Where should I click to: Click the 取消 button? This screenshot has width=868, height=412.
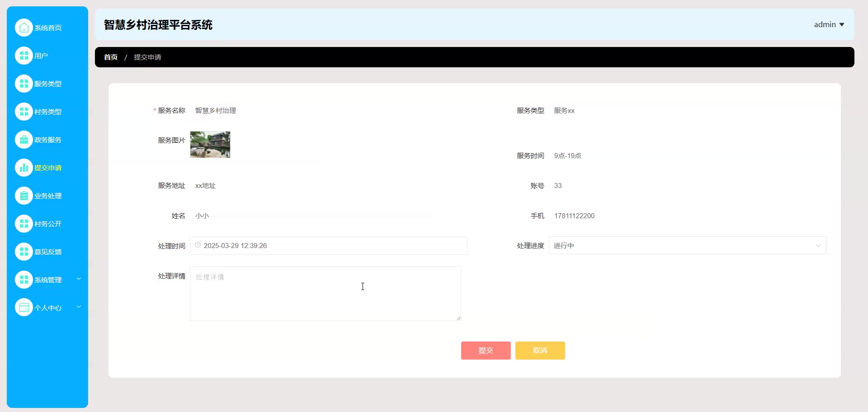[x=540, y=351]
